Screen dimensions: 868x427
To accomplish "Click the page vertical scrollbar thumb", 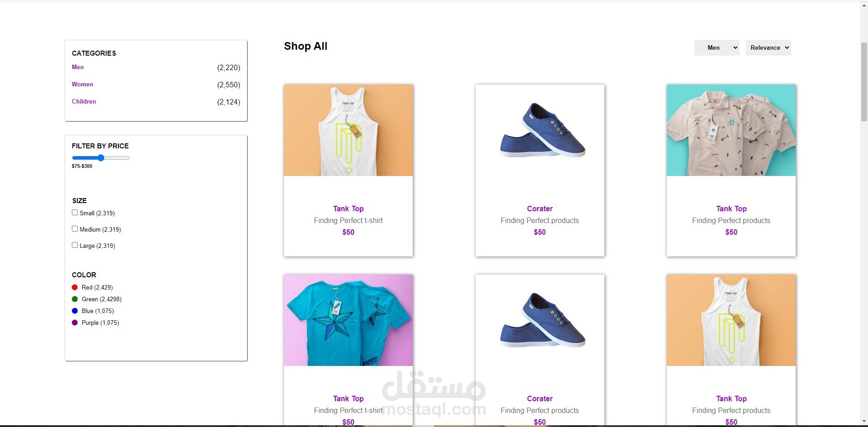I will pyautogui.click(x=864, y=81).
